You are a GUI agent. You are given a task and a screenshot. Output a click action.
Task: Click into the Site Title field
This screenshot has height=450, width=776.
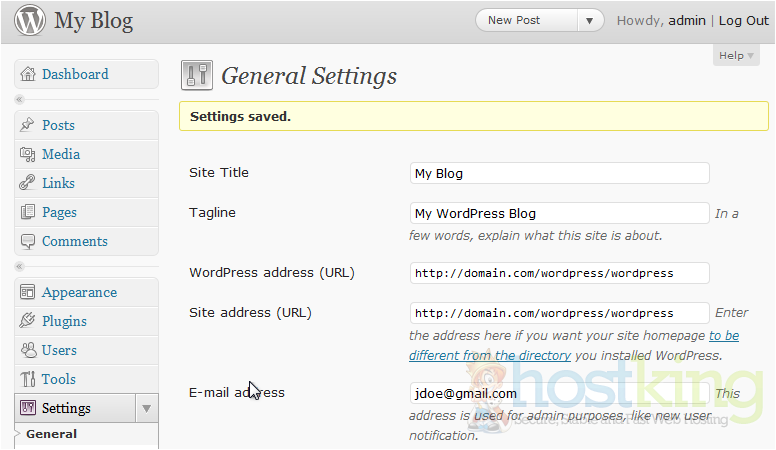coord(559,173)
